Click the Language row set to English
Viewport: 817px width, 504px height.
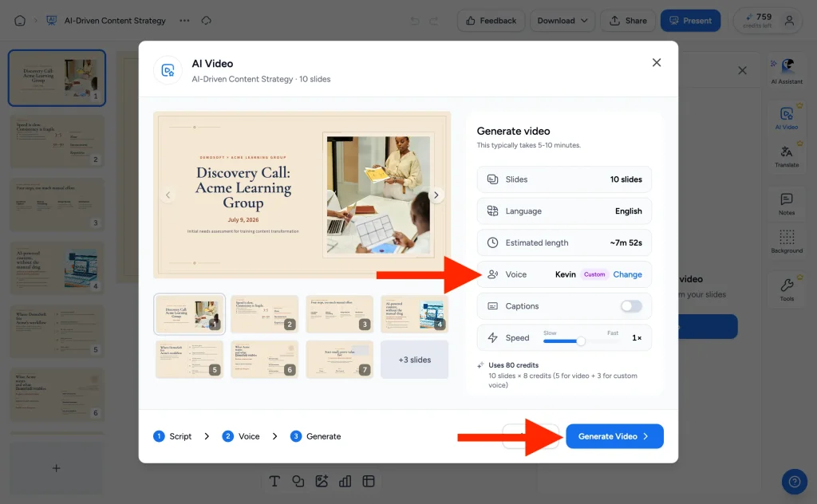click(564, 211)
